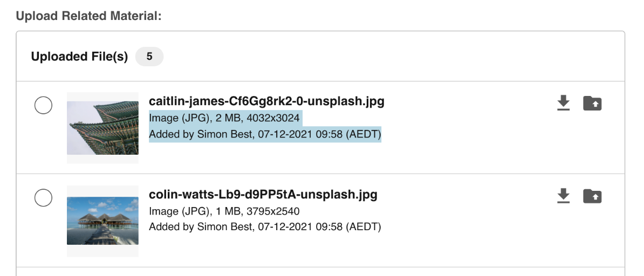
Task: Click folder upload icon for colin-watts file
Action: [592, 196]
